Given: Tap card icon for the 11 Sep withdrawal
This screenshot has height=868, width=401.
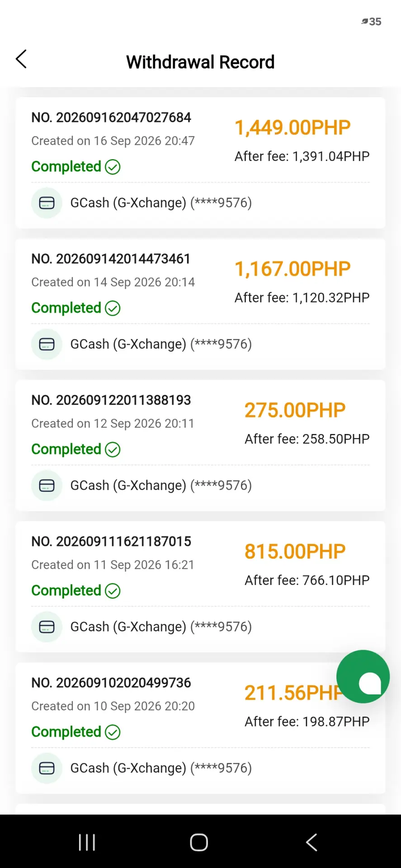Looking at the screenshot, I should point(47,627).
